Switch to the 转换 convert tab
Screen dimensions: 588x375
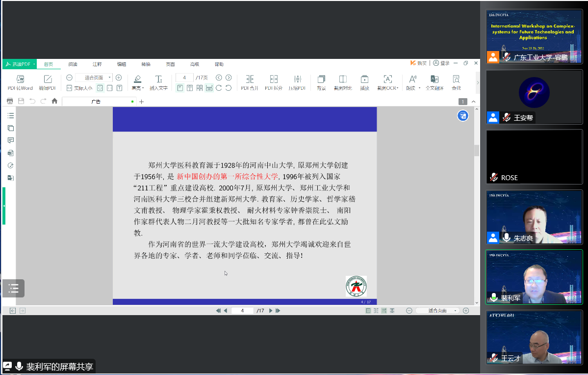click(x=146, y=64)
